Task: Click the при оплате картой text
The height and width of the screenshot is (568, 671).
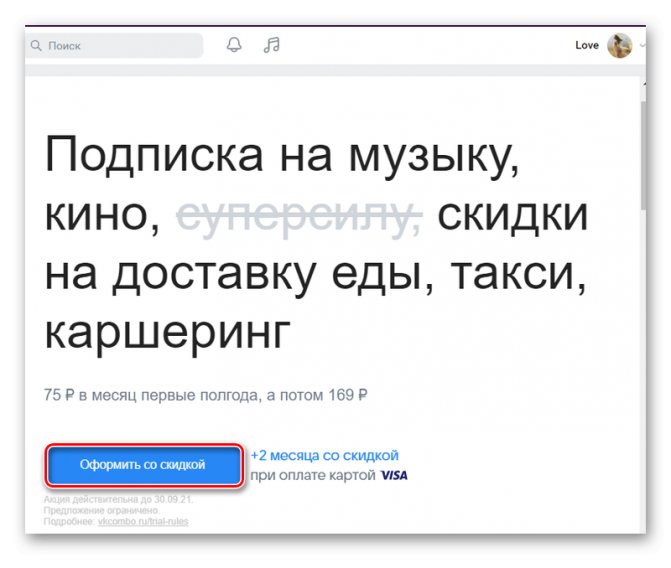Action: tap(313, 476)
